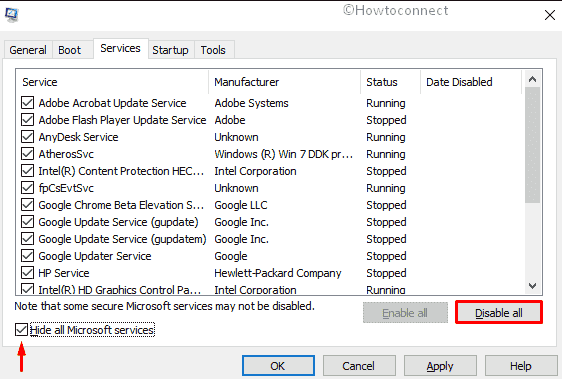Uncheck Google Update Service (gupdate)
This screenshot has height=379, width=562.
pyautogui.click(x=28, y=222)
